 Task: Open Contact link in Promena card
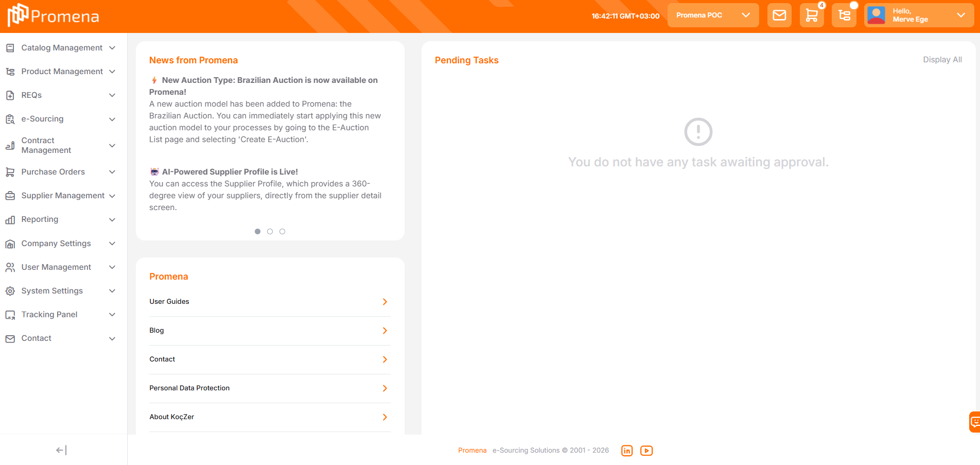coord(162,359)
